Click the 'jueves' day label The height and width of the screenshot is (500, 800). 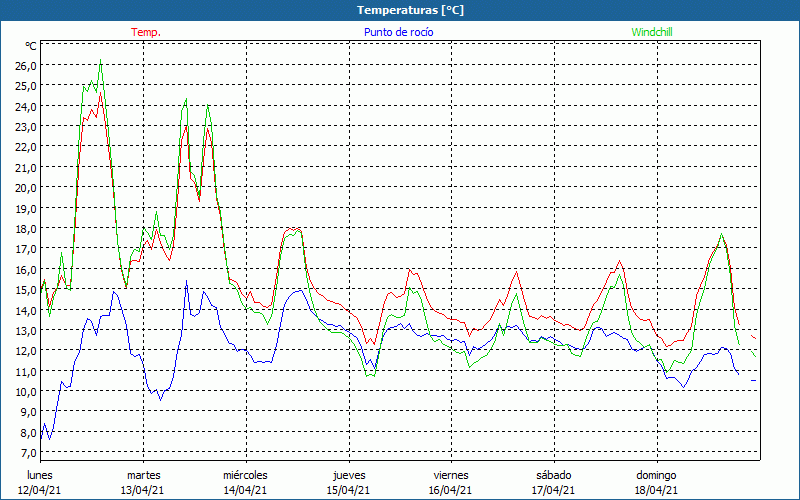click(x=349, y=476)
